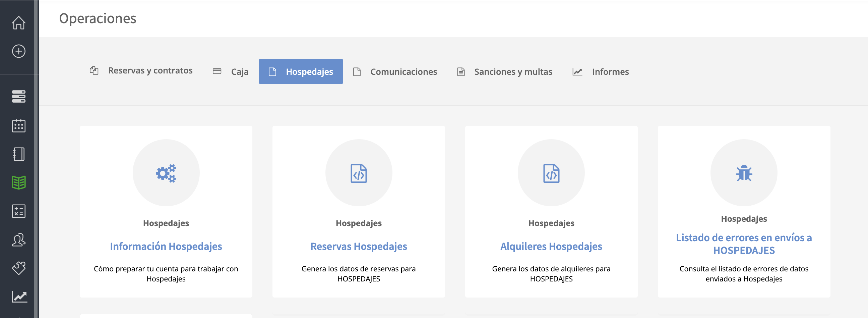The image size is (868, 318).
Task: Click the Operaciones page title
Action: [x=98, y=18]
